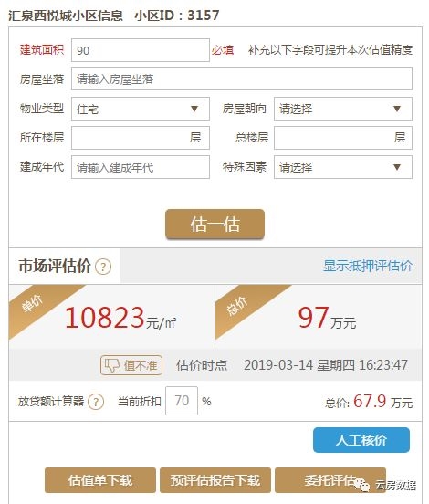Click the 补充以下字段可提升本次估值精度 hint text
429x504 pixels.
[x=330, y=50]
